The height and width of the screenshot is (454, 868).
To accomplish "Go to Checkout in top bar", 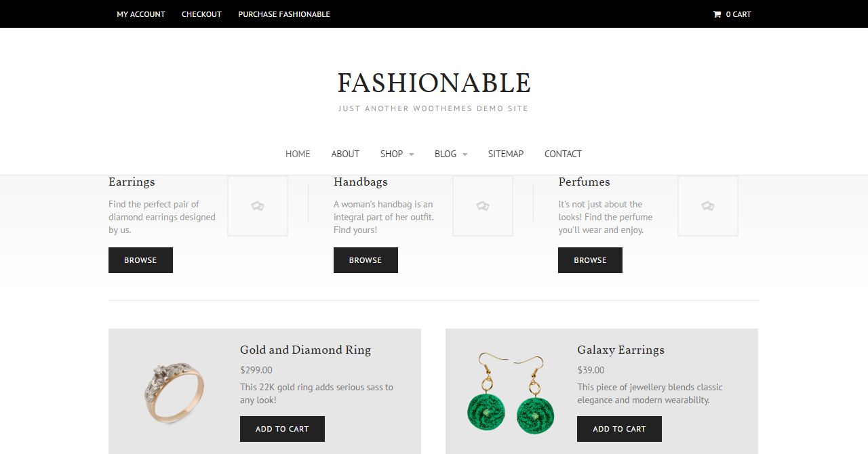I will coord(201,14).
